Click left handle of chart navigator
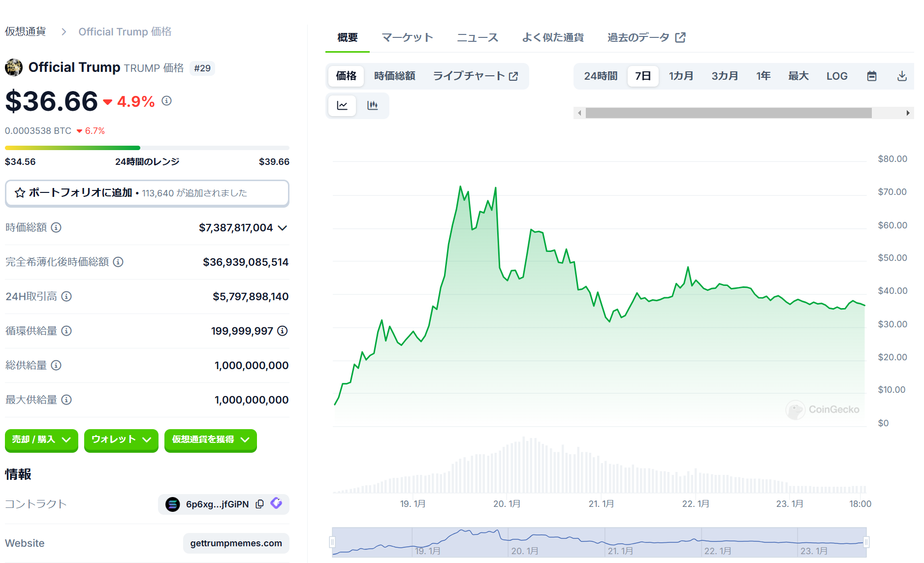 tap(332, 542)
